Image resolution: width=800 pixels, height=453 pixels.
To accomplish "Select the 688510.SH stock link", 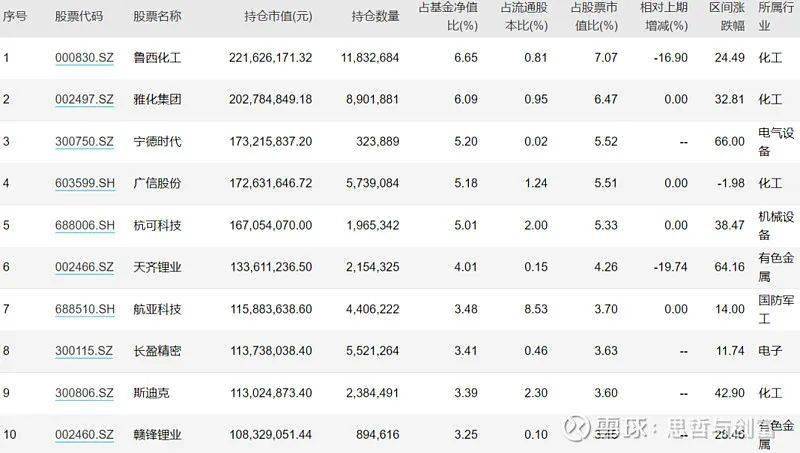I will coord(84,309).
